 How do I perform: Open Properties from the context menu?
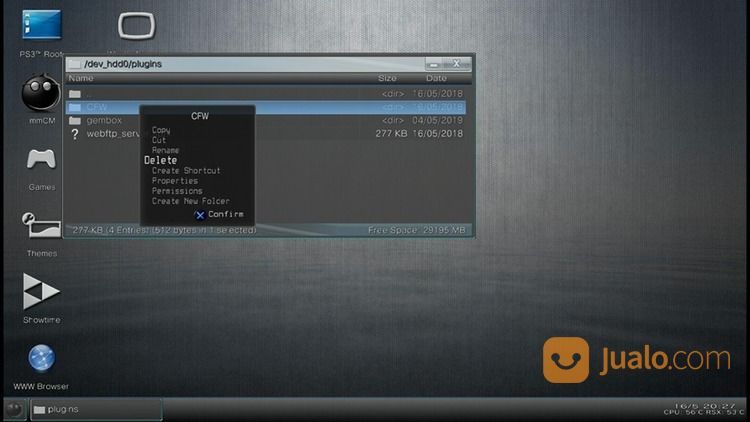(x=175, y=181)
